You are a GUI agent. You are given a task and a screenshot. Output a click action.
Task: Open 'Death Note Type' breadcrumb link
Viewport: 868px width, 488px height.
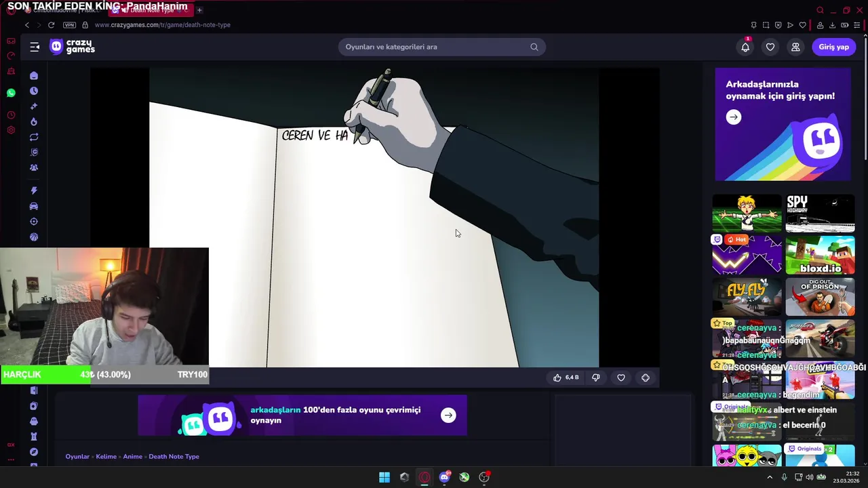click(174, 456)
